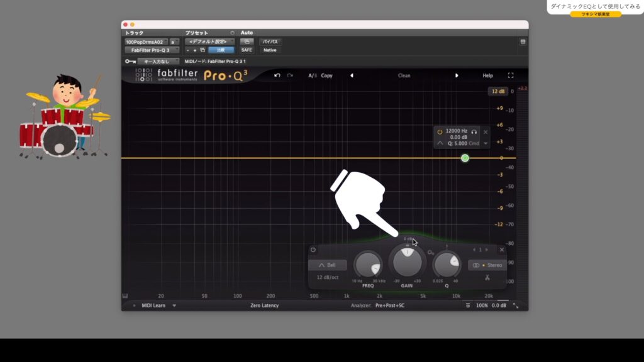Open insert position 'a' selector

click(x=174, y=42)
